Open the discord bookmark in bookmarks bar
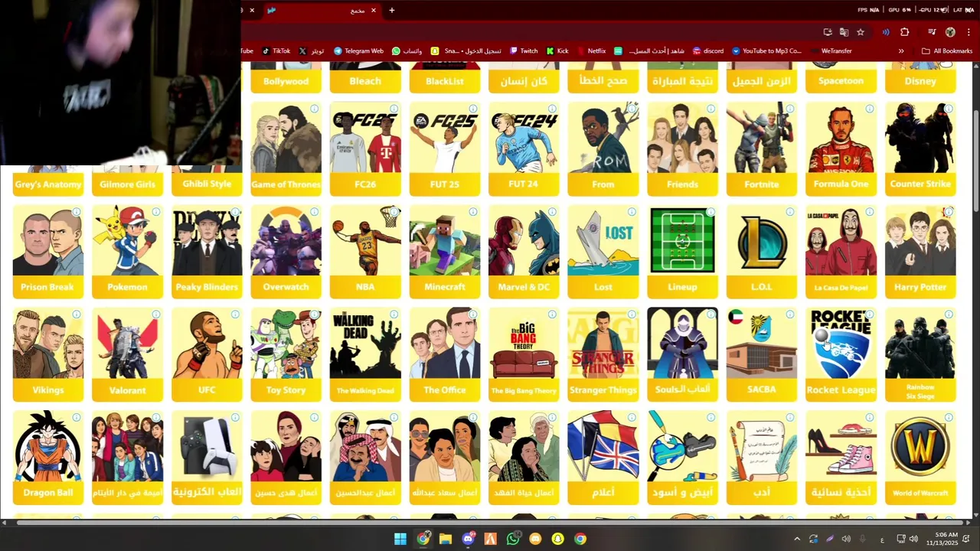This screenshot has height=551, width=980. point(708,51)
